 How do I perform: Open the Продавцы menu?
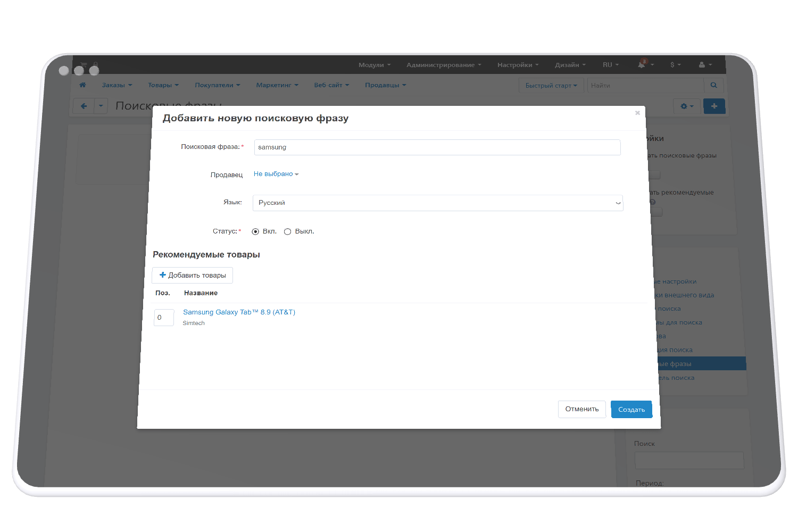386,85
